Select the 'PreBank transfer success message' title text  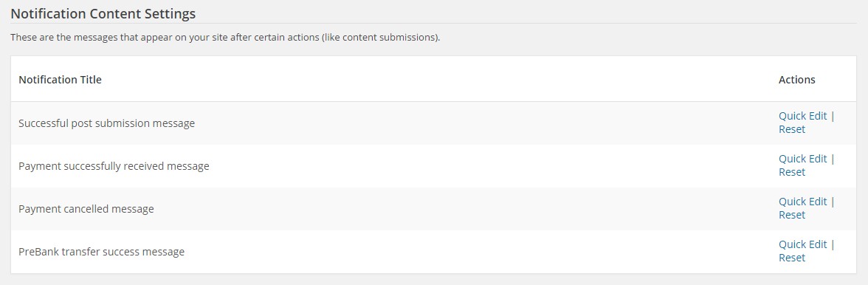[x=101, y=251]
